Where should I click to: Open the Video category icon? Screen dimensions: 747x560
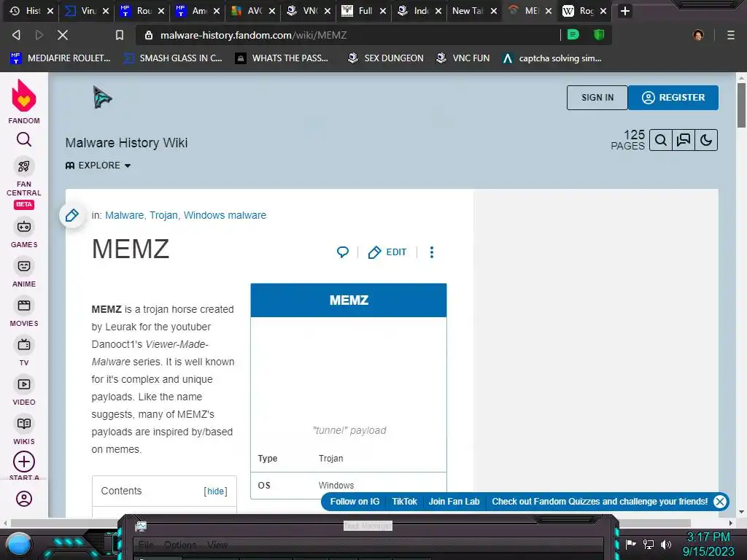point(24,384)
